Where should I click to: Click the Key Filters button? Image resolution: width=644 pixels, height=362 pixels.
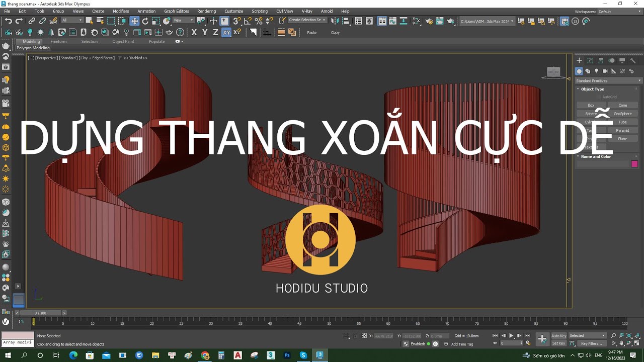coord(591,343)
